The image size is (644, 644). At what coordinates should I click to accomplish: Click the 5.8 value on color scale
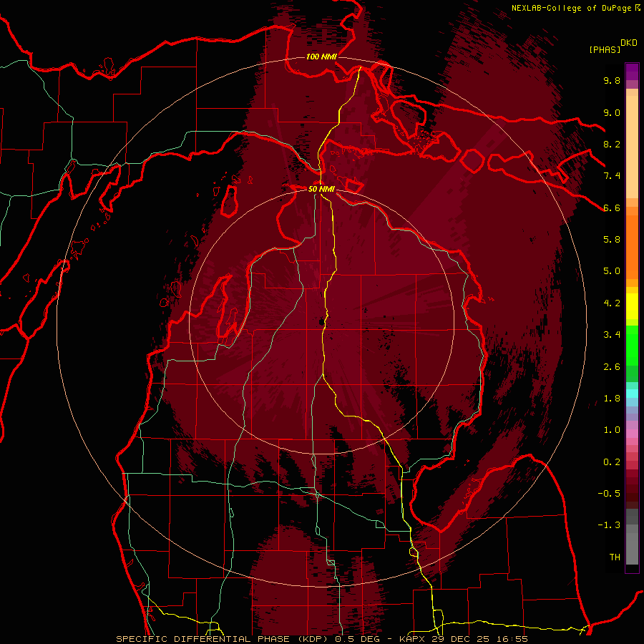612,240
